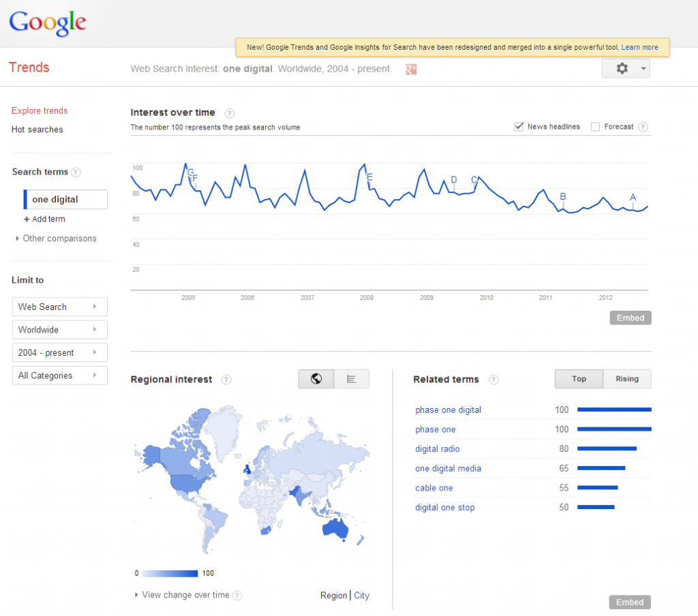This screenshot has height=616, width=698.
Task: Click India on the regional interest map
Action: 300,495
